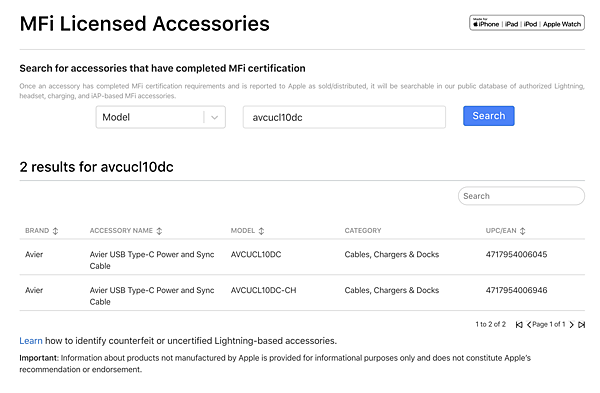Select the AVCUCL10DC-CH result row
Screen dimensions: 600x393
(x=302, y=293)
